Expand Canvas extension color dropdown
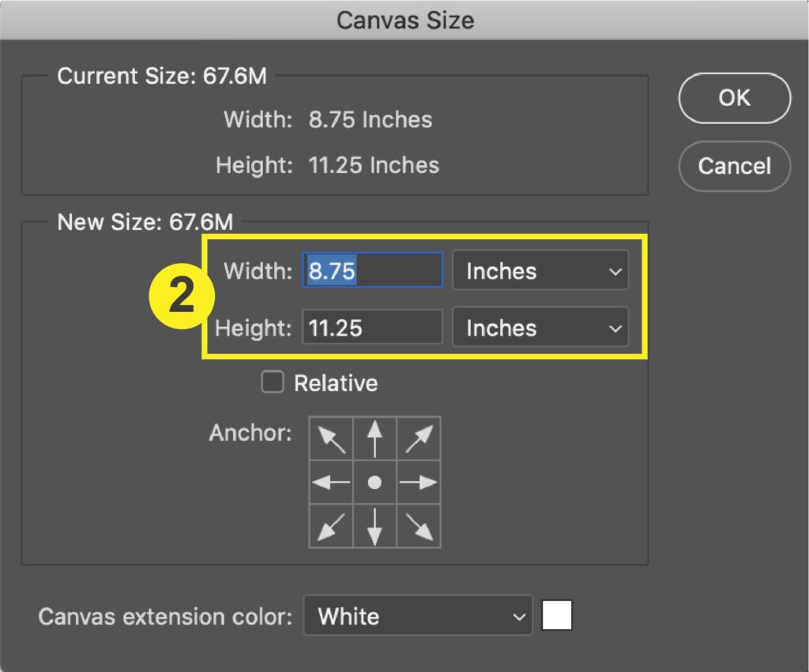The width and height of the screenshot is (809, 672). 418,616
